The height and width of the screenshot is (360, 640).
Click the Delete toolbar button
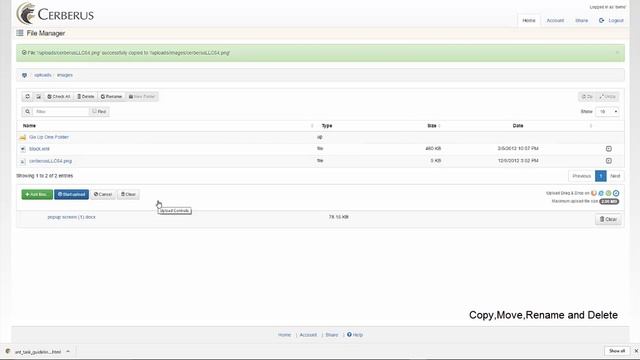(x=86, y=97)
